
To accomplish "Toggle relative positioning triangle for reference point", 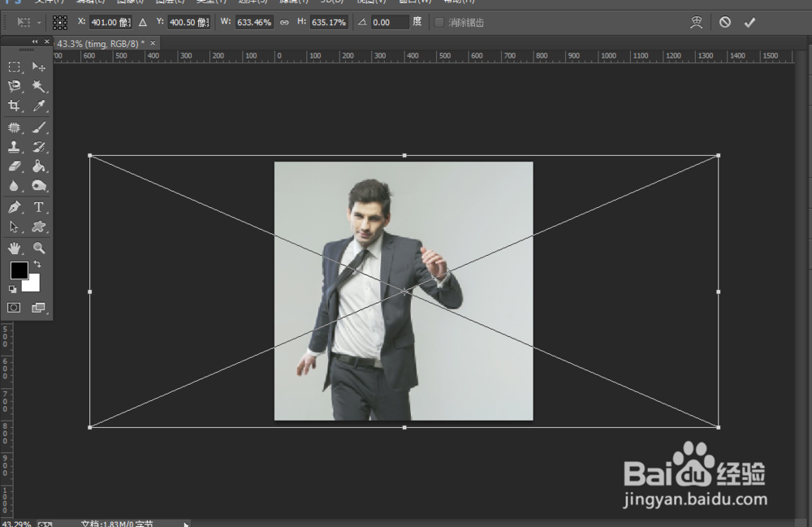I will point(143,22).
